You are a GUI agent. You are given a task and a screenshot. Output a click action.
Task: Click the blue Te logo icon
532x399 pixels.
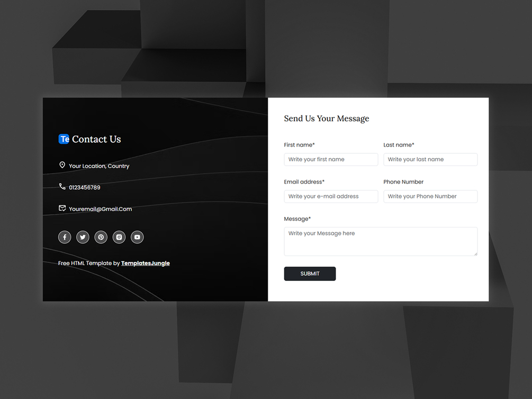(x=64, y=139)
